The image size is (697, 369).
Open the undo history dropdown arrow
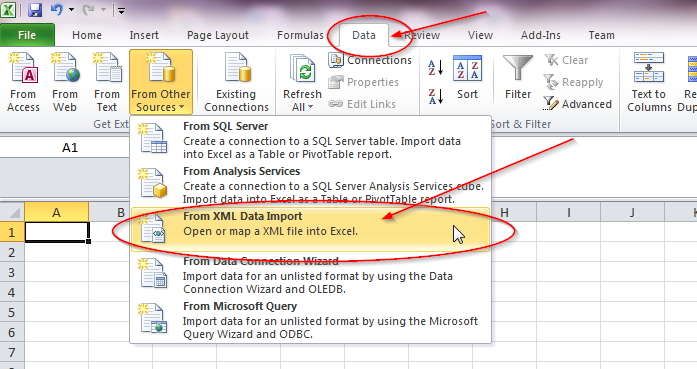(x=71, y=9)
